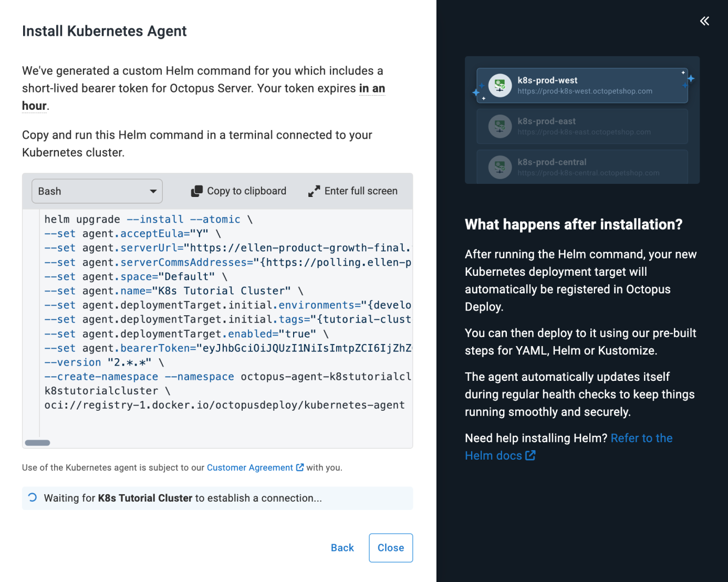Viewport: 728px width, 582px height.
Task: Click the k8s-prod-west target icon
Action: [500, 85]
